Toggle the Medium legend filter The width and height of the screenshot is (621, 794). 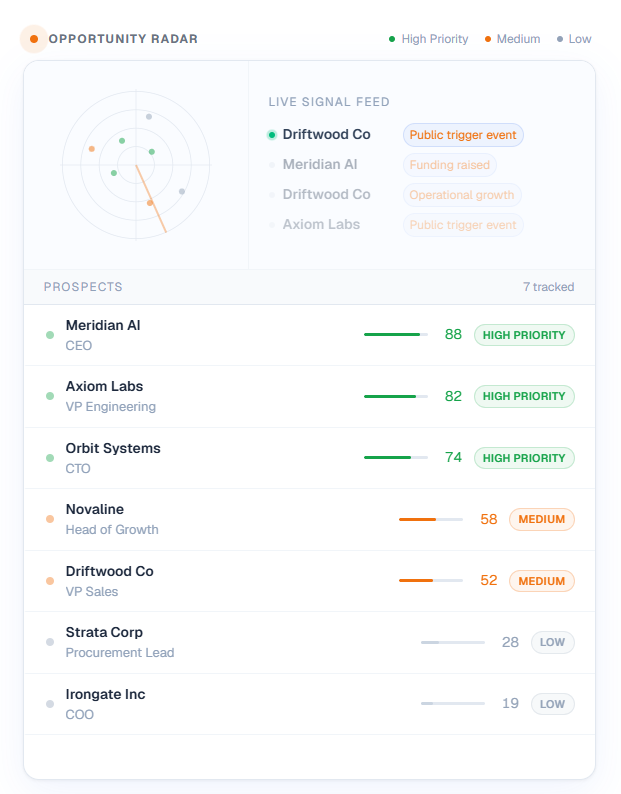pyautogui.click(x=513, y=39)
